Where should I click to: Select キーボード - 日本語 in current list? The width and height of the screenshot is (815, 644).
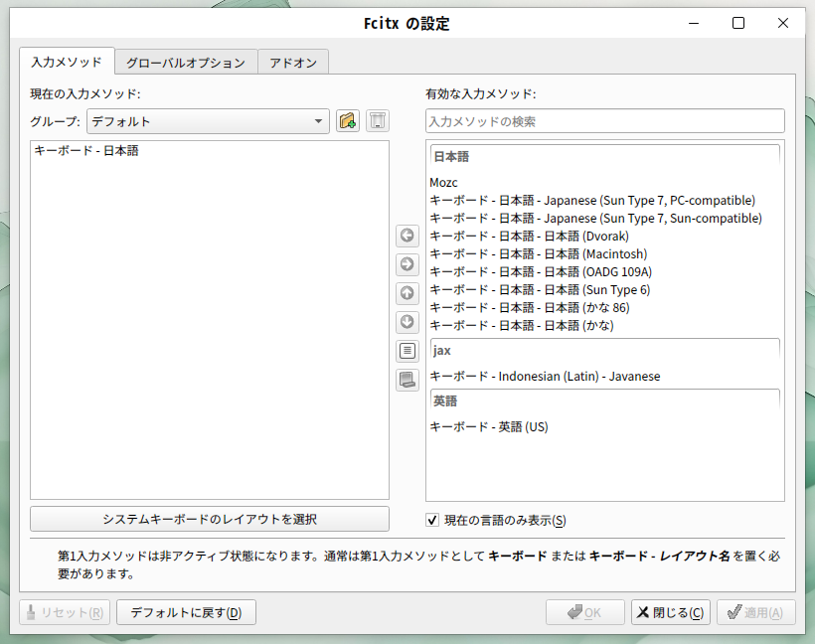point(210,151)
